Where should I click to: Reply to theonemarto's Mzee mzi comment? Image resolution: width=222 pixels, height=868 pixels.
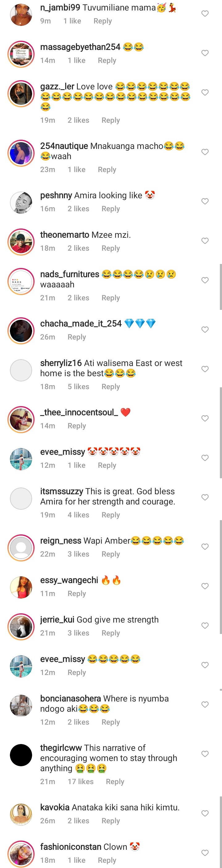111,248
